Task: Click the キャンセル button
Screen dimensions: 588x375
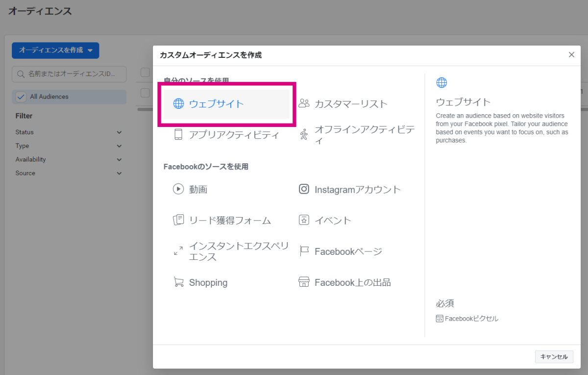Action: pos(554,357)
